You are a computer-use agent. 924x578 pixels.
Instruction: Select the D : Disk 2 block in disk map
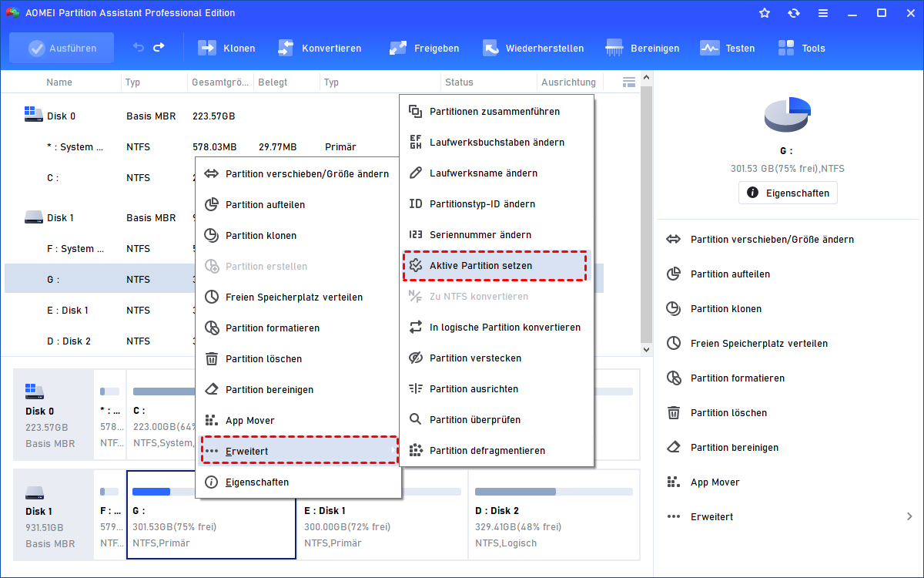point(554,514)
